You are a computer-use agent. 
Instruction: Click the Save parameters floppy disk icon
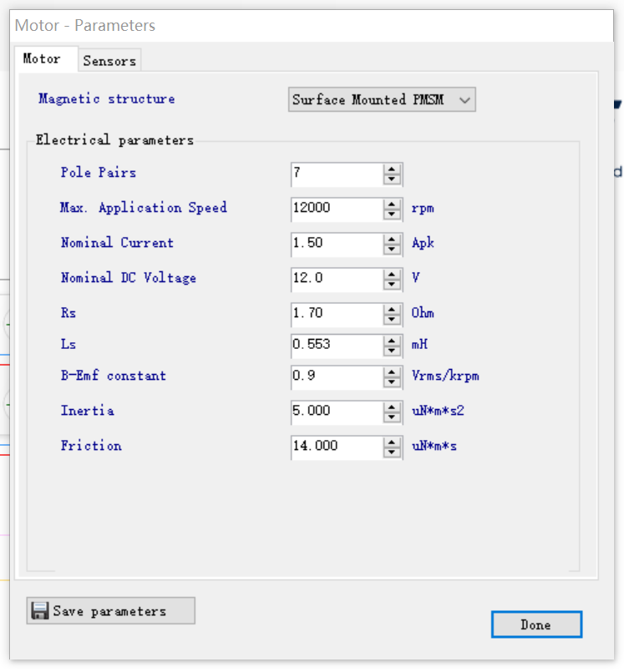click(40, 611)
